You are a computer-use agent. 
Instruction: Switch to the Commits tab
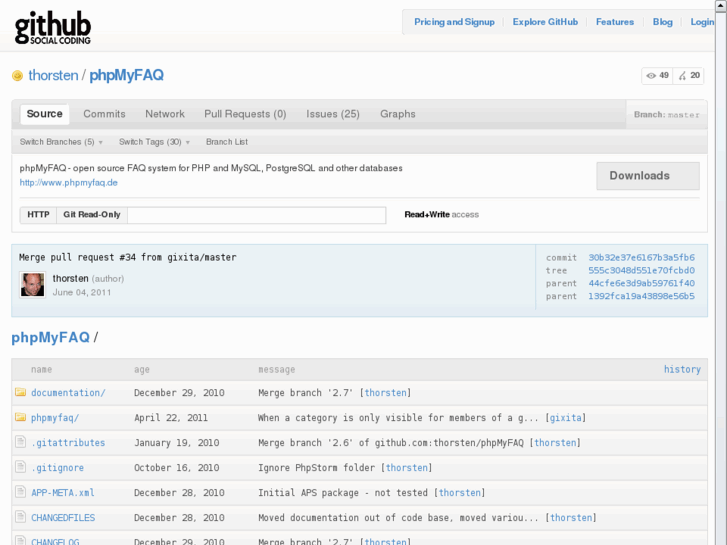[x=104, y=114]
